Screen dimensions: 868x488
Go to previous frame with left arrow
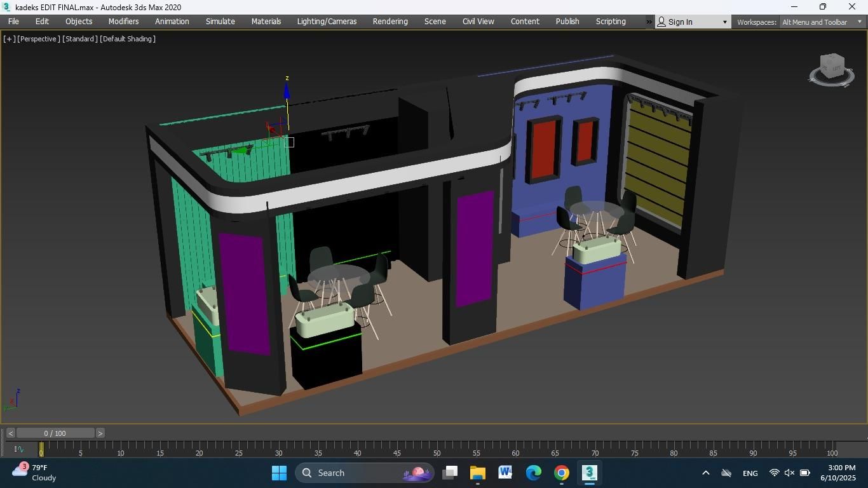click(10, 433)
